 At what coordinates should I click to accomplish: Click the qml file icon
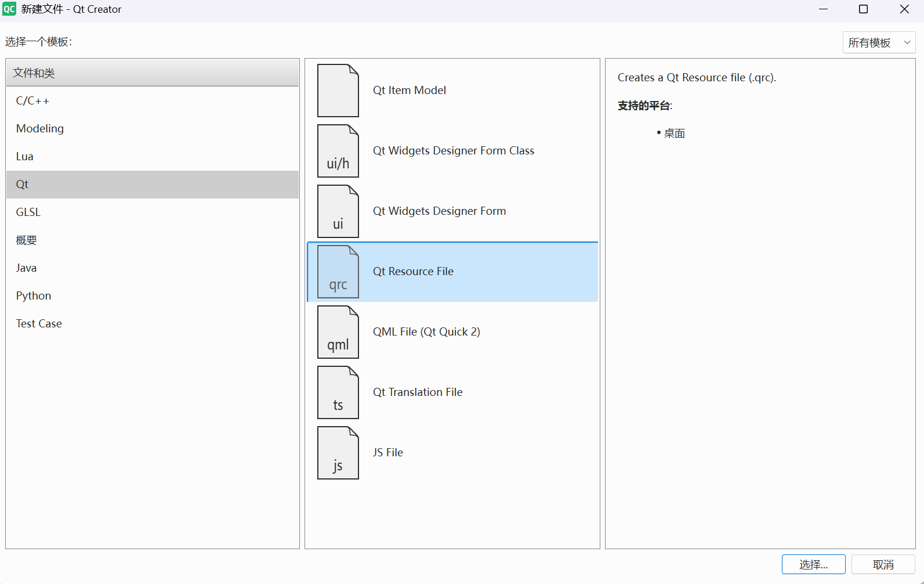click(338, 332)
